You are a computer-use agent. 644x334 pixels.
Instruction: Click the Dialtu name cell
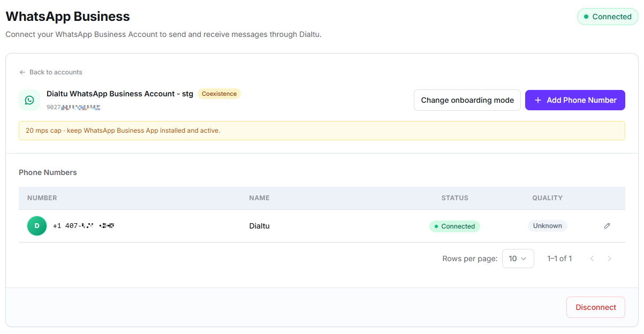pos(259,226)
